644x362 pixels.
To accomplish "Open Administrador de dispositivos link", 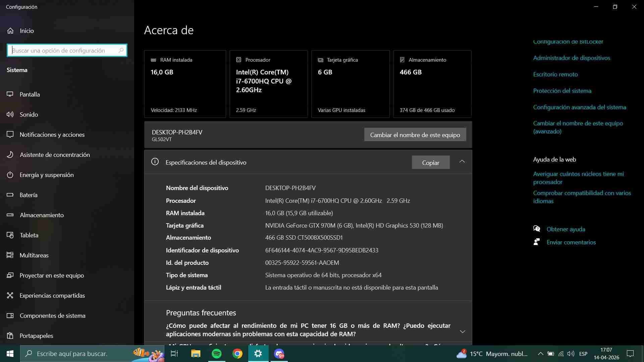I will click(x=572, y=58).
